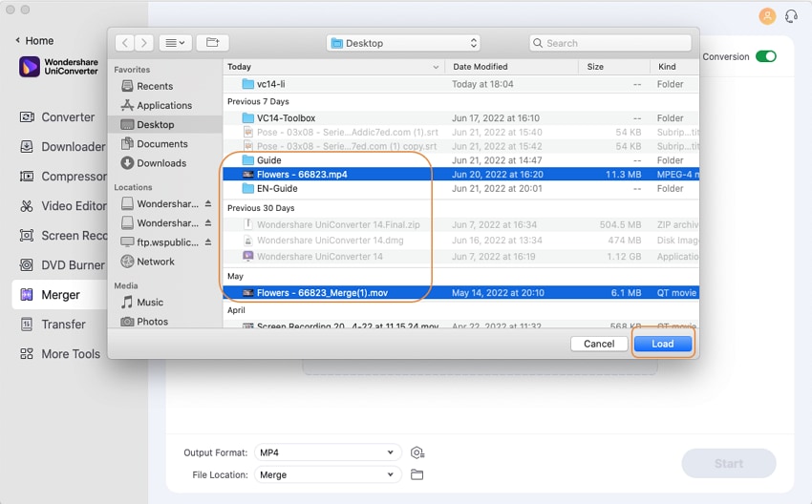Open the DVD Burner disc icon
This screenshot has height=504, width=812.
27,265
